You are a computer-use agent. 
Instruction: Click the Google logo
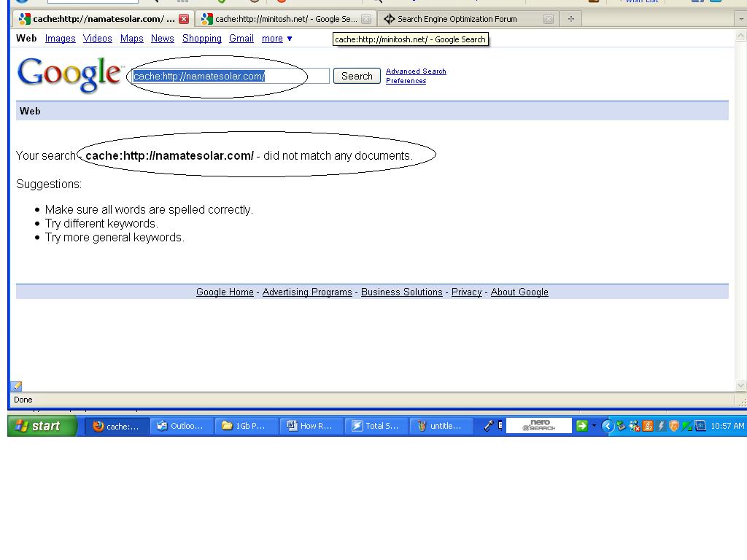[69, 74]
